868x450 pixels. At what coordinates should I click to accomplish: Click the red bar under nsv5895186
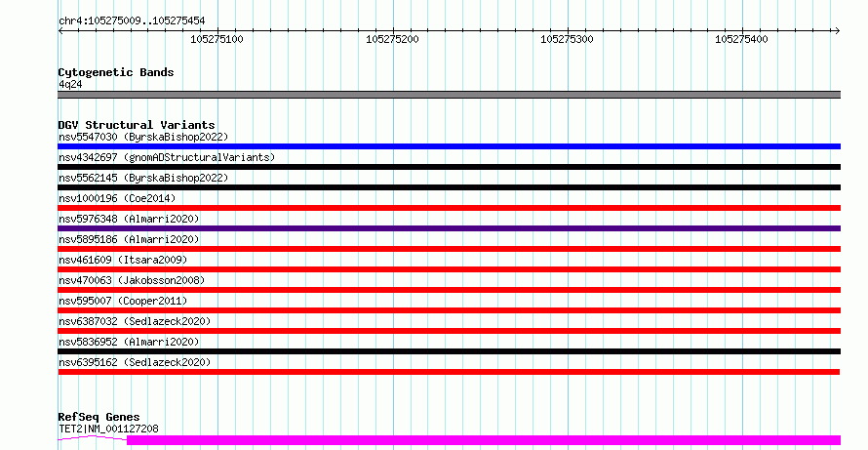tap(449, 249)
